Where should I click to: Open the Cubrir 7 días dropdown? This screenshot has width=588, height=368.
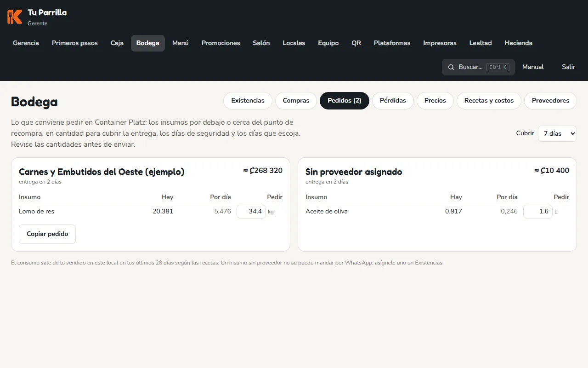click(557, 133)
